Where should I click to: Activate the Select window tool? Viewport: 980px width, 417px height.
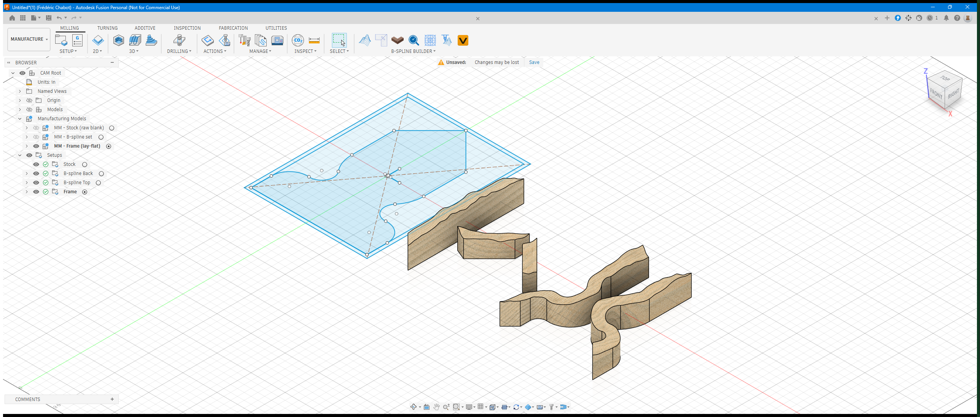339,40
